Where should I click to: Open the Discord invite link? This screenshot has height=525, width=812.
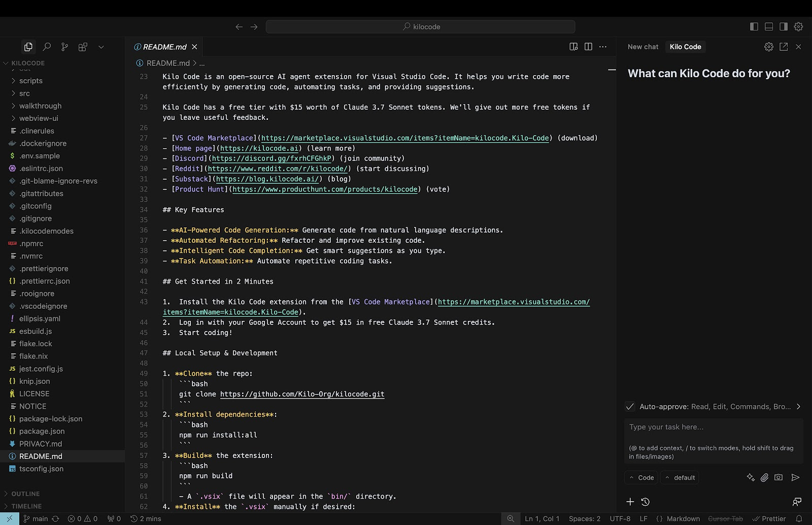[272, 158]
